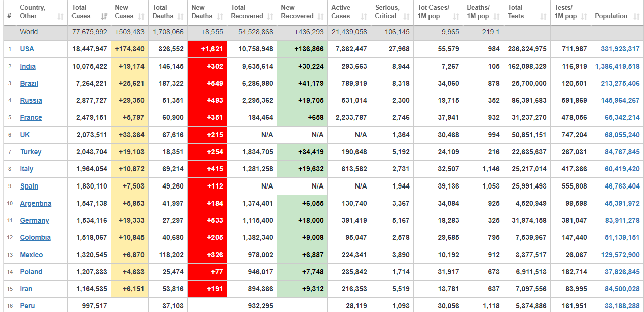Open France population link 65,342,214
644x312 pixels.
[622, 117]
